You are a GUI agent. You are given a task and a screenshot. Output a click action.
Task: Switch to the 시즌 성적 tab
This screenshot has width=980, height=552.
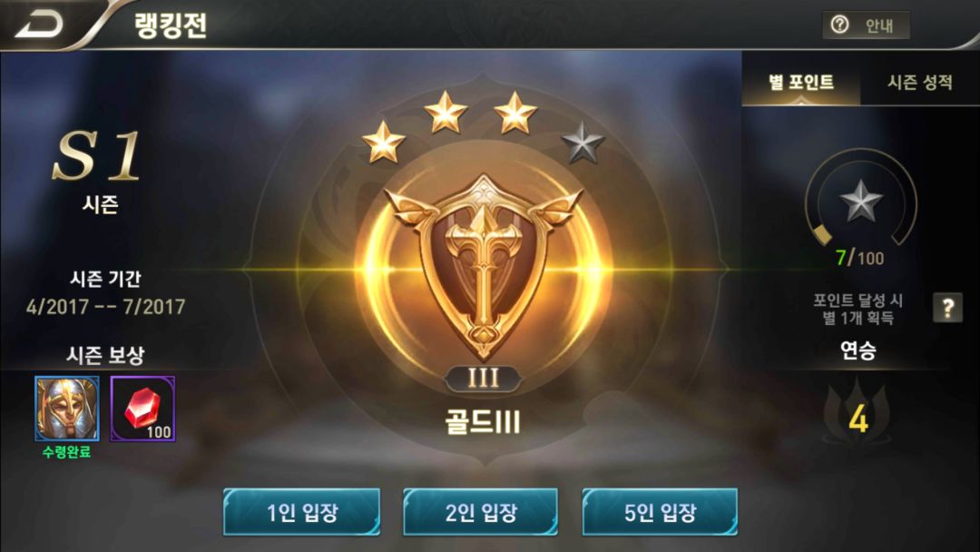(920, 82)
